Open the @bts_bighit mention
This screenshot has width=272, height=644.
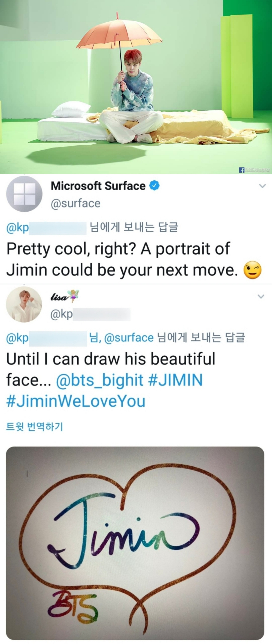coord(100,380)
